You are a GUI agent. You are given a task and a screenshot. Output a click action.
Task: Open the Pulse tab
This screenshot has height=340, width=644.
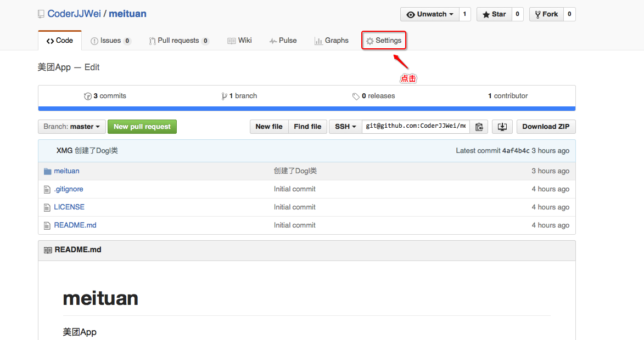click(x=283, y=41)
